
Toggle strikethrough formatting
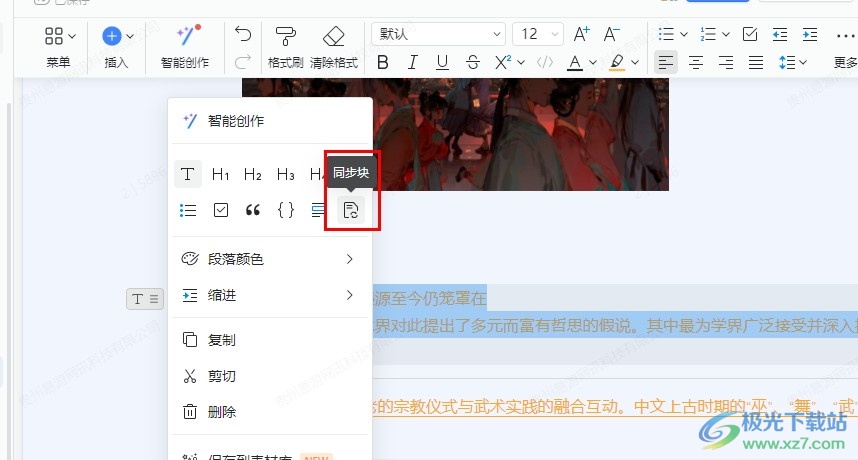tap(473, 62)
